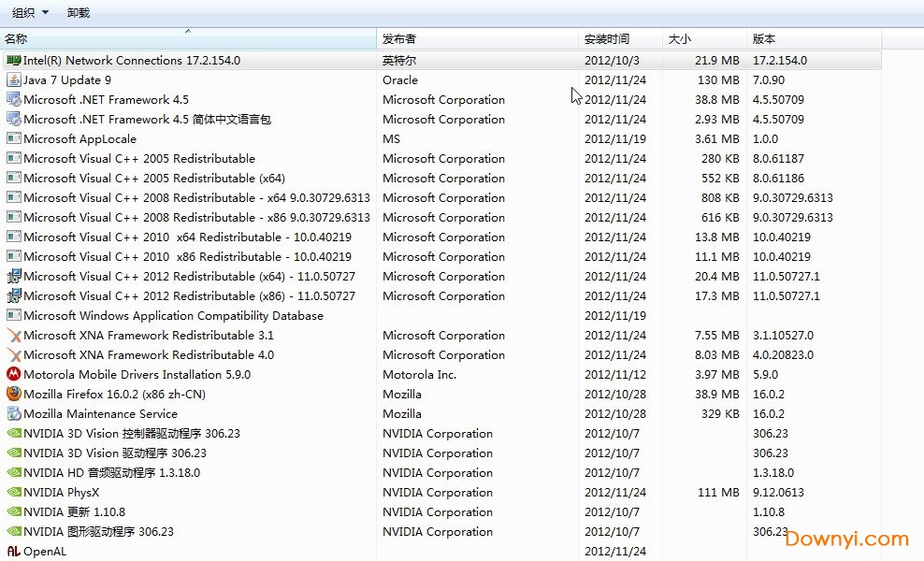Sort by 版本 column header
Image resolution: width=924 pixels, height=561 pixels.
(x=814, y=39)
